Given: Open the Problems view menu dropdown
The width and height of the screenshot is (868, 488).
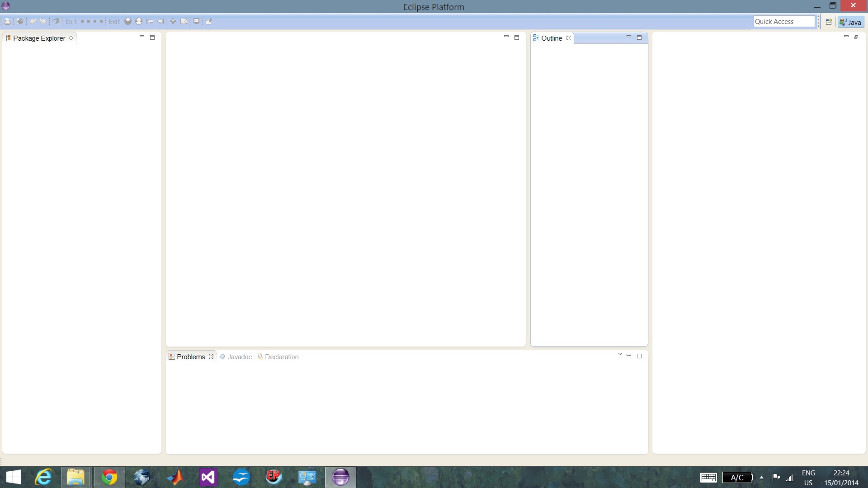Looking at the screenshot, I should tap(620, 354).
